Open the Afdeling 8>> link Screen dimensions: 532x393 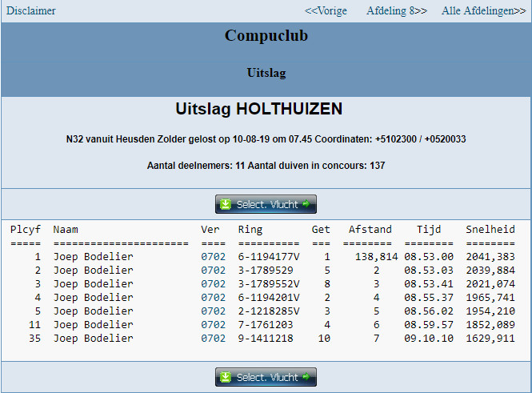(x=397, y=11)
